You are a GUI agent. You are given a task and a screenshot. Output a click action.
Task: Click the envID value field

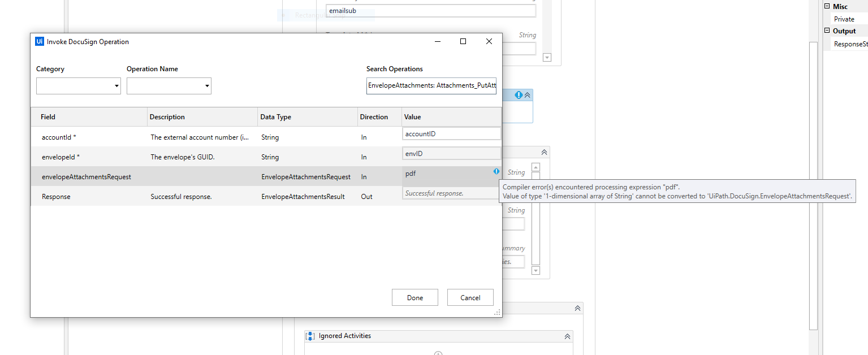coord(451,153)
